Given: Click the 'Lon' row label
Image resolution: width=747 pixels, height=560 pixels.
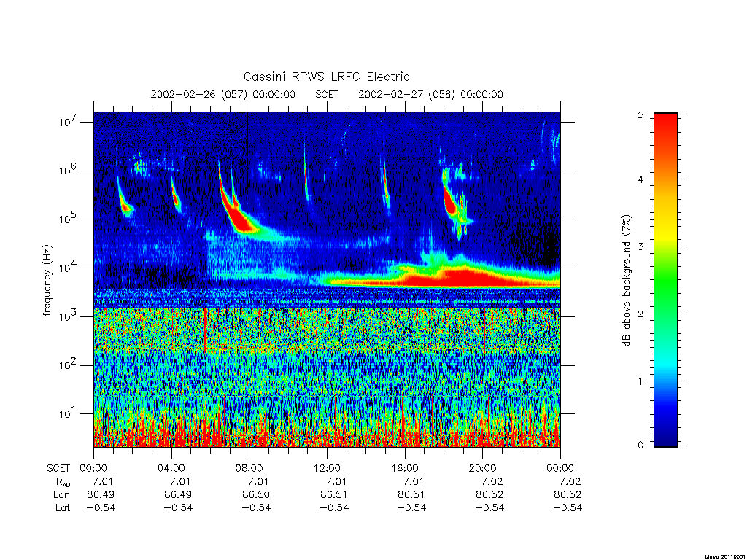Looking at the screenshot, I should pyautogui.click(x=61, y=495).
